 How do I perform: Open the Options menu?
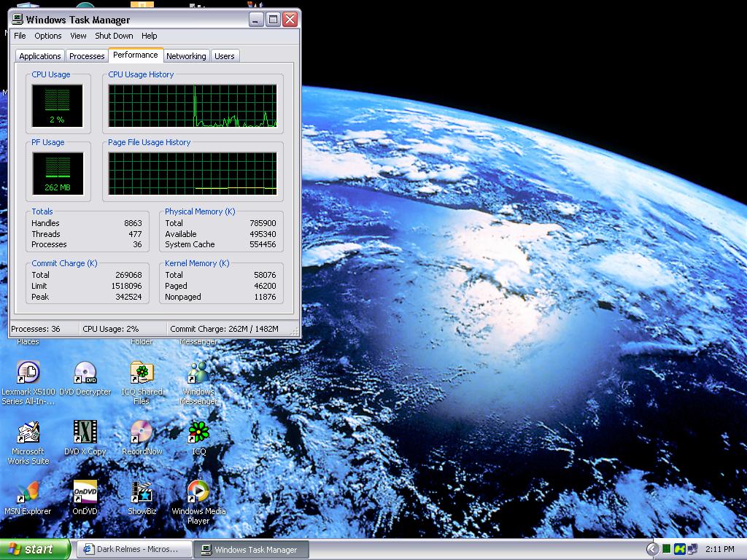tap(47, 36)
